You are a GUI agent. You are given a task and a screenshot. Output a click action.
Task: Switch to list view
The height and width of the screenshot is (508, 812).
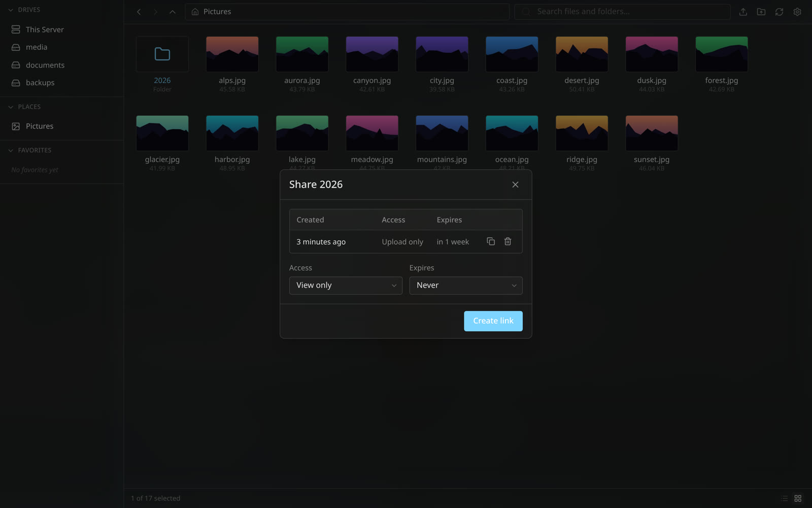[x=785, y=498]
